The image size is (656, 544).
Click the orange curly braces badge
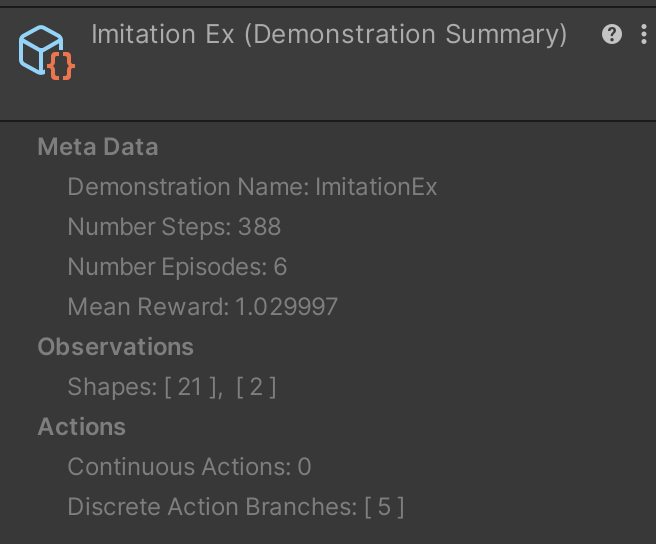click(61, 66)
